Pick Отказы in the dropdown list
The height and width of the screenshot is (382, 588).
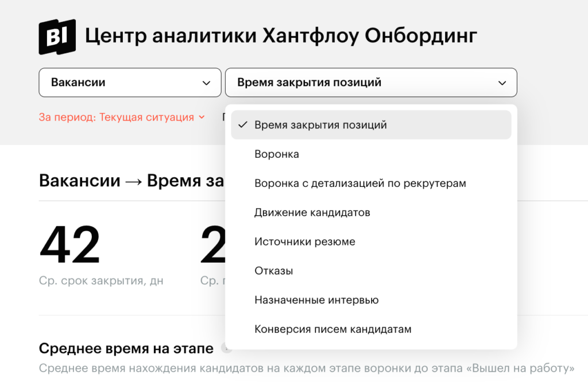[273, 271]
